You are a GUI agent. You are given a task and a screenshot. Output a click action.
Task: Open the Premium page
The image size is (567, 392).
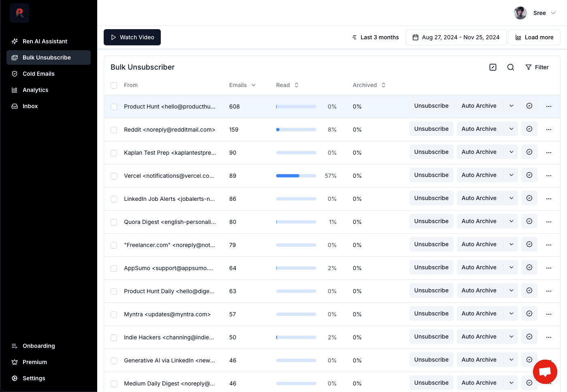49,362
